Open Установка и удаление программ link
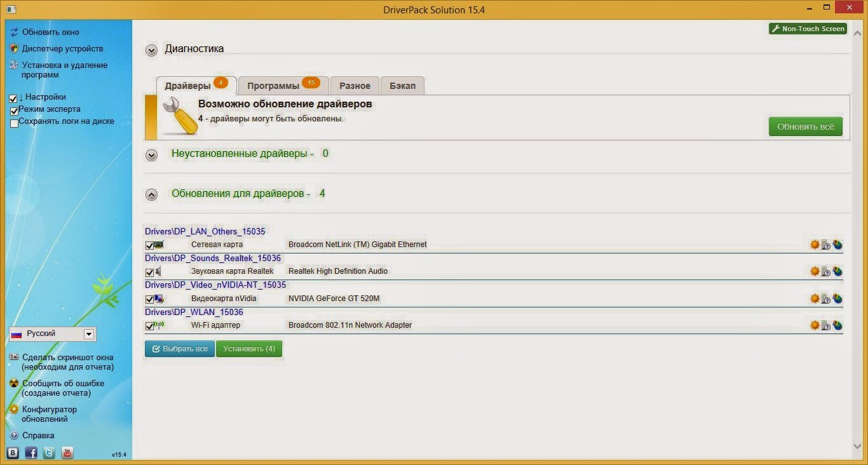Screen dimensions: 868x465 click(x=65, y=70)
